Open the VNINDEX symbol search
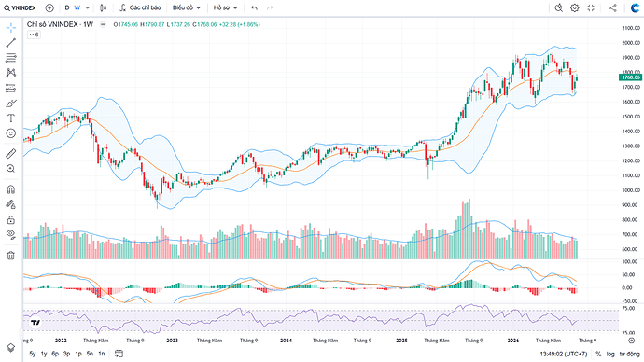 tap(21, 7)
